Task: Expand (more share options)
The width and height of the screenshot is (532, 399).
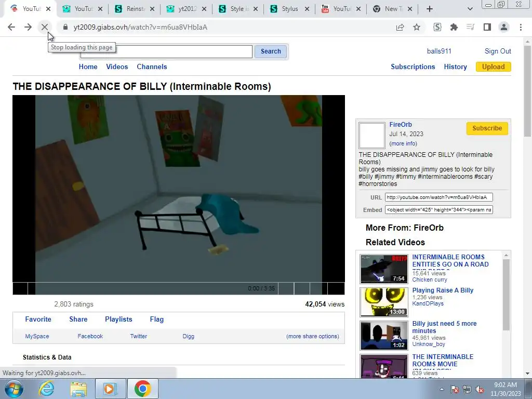Action: click(312, 336)
